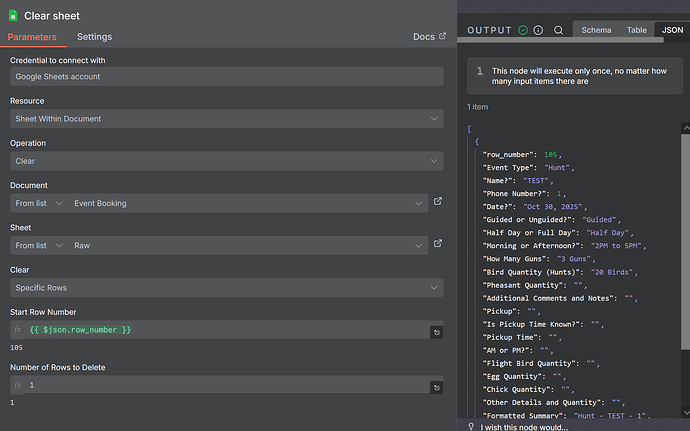Switch to the Settings tab

tap(94, 37)
